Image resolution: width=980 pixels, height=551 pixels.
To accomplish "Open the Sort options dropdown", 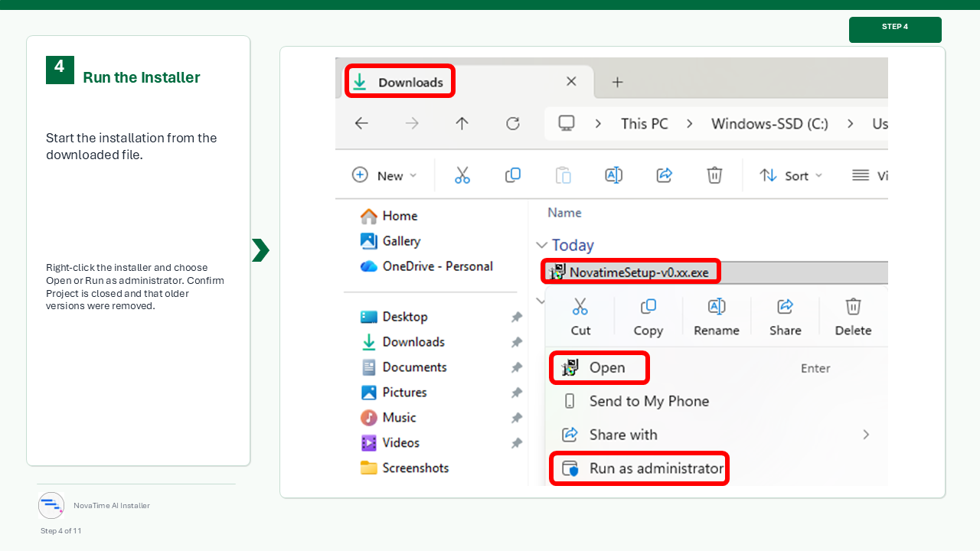I will [791, 175].
